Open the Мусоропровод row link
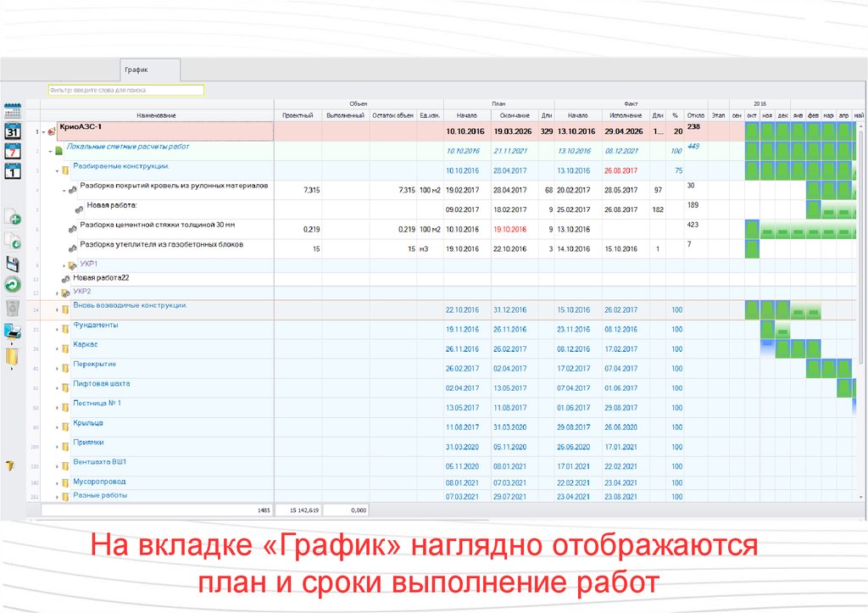The width and height of the screenshot is (868, 613). (x=99, y=481)
